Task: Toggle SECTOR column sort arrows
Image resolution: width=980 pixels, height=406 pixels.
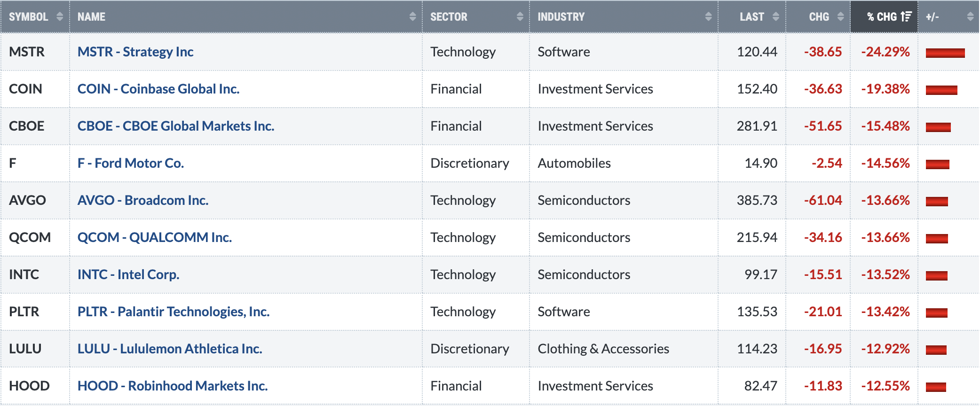Action: point(520,16)
